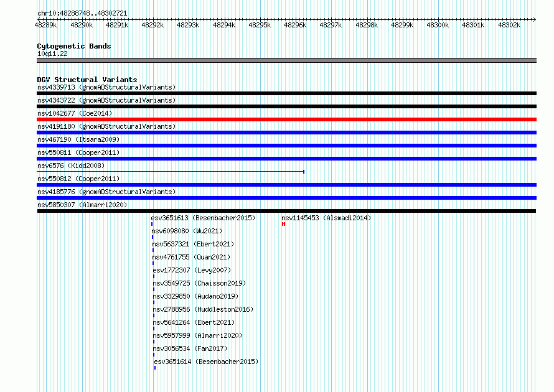This screenshot has width=554, height=392.
Task: Click the nsv4339713 gnomAD variant label
Action: (106, 87)
